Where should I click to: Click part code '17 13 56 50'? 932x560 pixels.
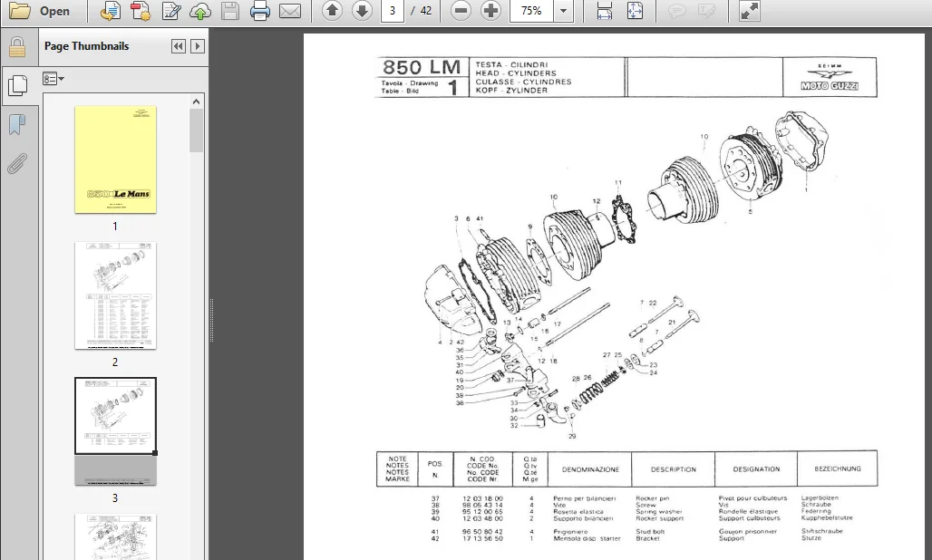pos(482,538)
